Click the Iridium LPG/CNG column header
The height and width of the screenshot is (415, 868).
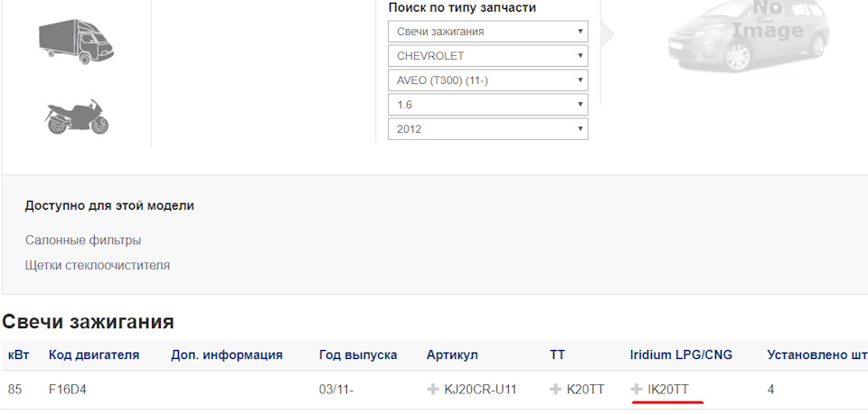tap(681, 354)
